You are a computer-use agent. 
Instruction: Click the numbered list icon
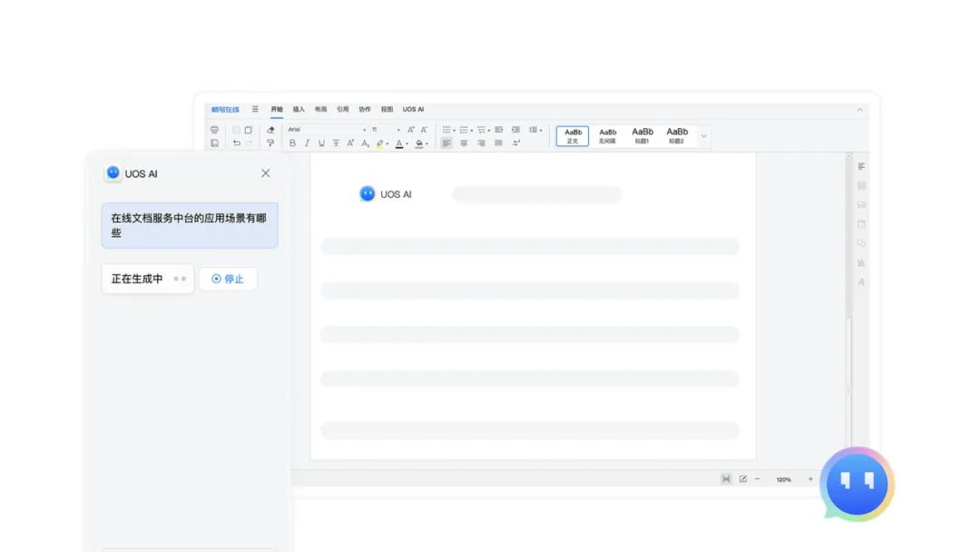point(464,130)
